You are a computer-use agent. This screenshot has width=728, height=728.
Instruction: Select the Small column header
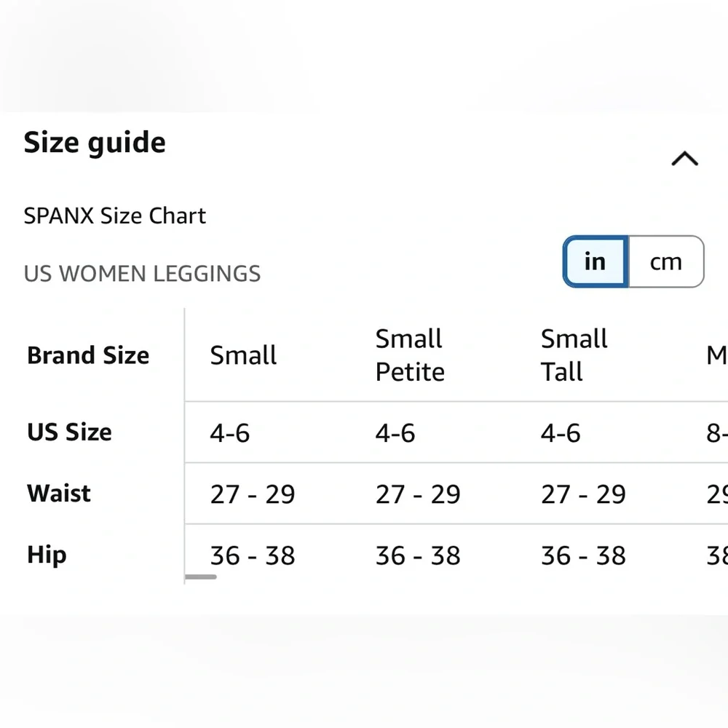[243, 355]
